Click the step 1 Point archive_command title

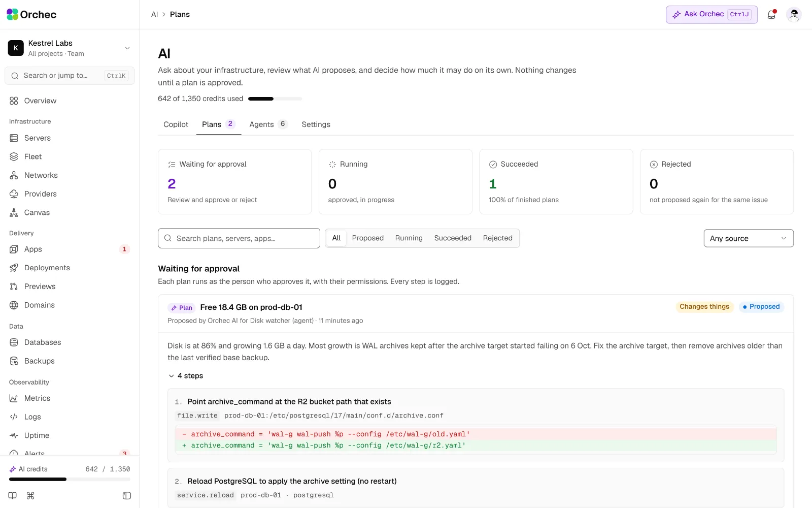[x=289, y=402]
